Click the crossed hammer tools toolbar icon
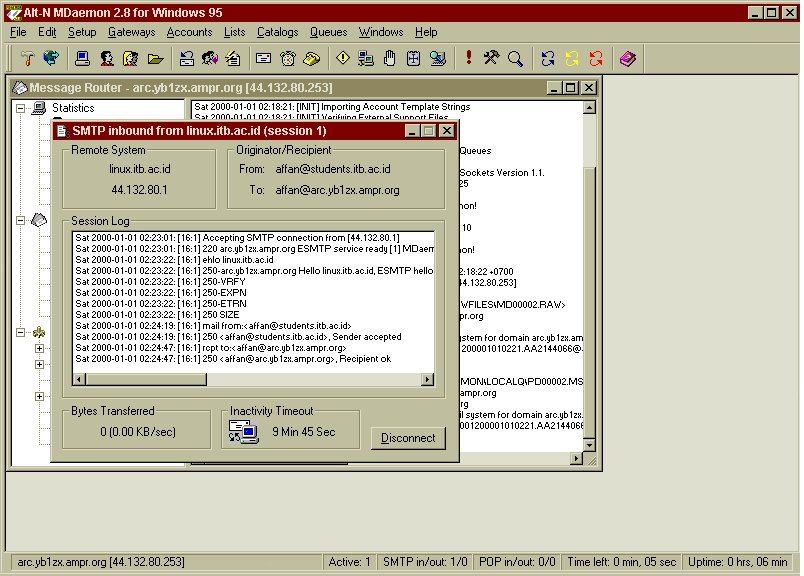The width and height of the screenshot is (804, 576). click(492, 59)
